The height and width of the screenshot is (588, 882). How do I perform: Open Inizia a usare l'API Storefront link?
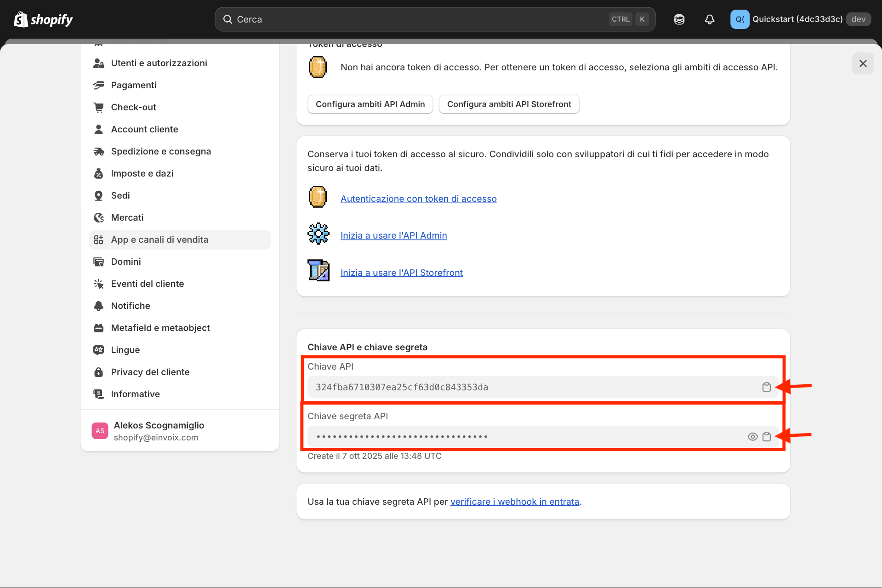coord(401,273)
